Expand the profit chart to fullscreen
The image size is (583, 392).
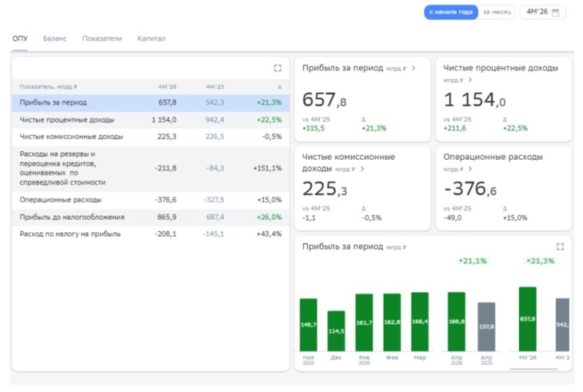[560, 247]
